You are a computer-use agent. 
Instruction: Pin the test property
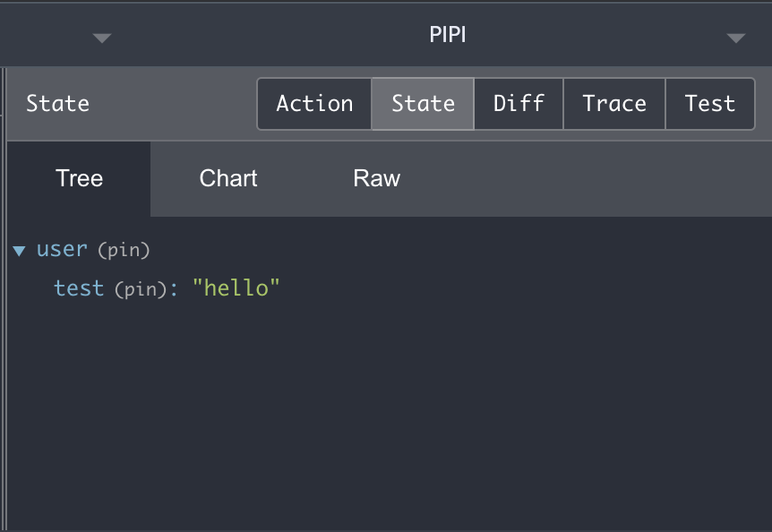(x=141, y=289)
